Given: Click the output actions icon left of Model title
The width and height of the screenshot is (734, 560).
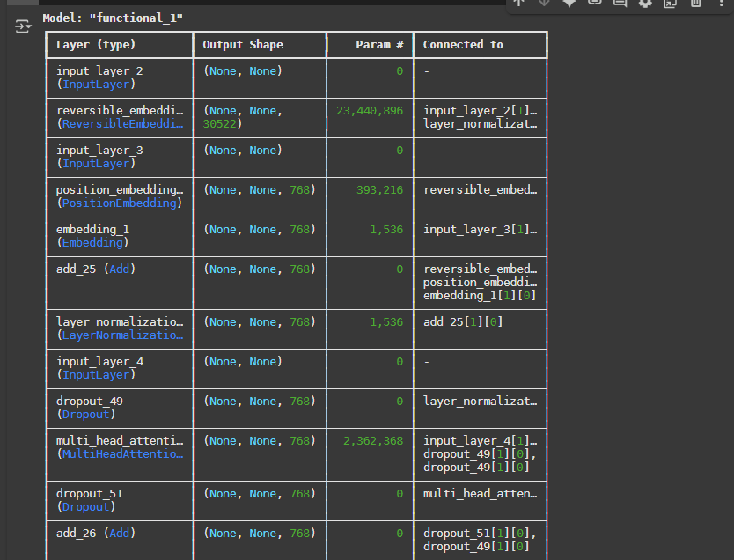Looking at the screenshot, I should [23, 26].
